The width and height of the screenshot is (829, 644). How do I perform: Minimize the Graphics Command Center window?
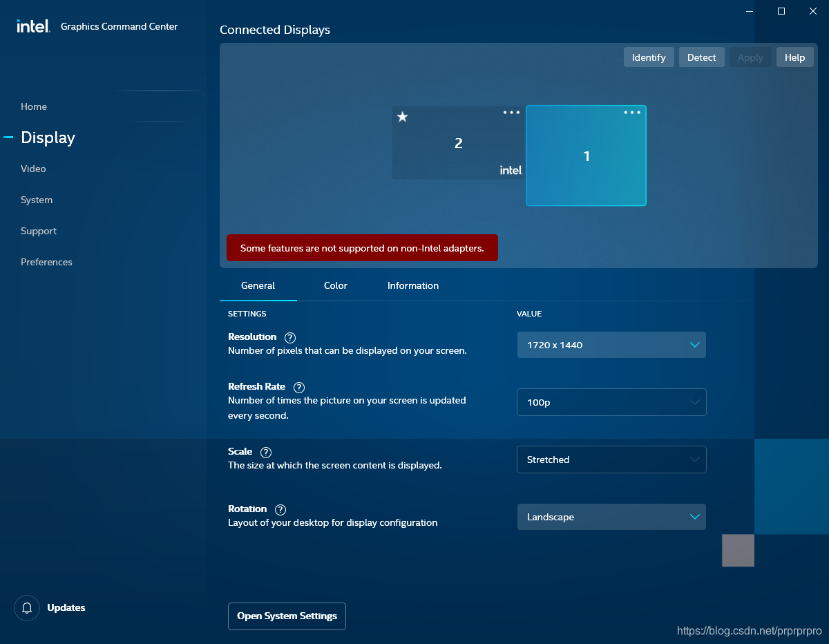[x=750, y=11]
